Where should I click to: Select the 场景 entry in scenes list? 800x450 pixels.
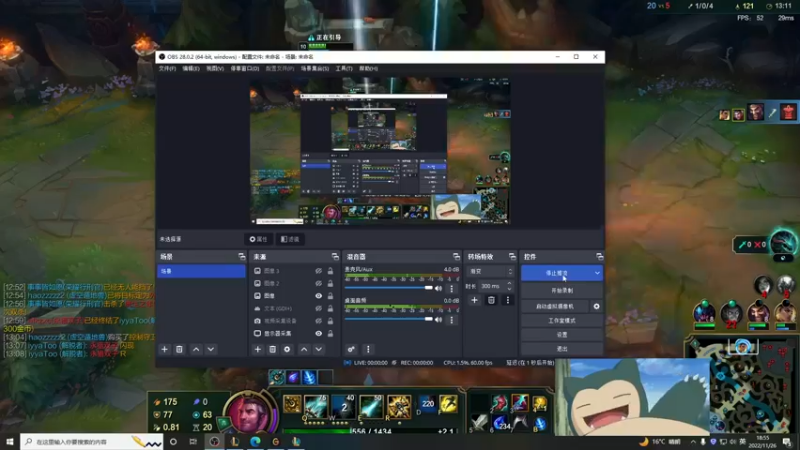201,271
